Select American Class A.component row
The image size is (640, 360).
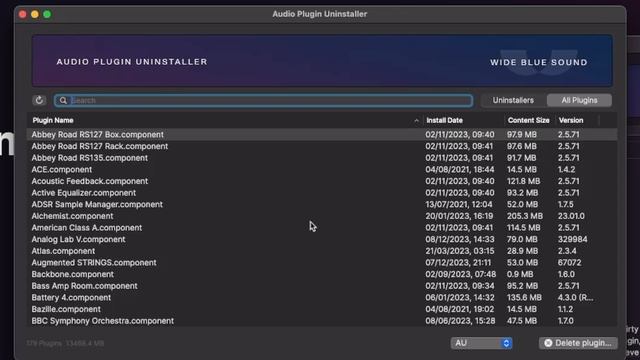(322, 228)
